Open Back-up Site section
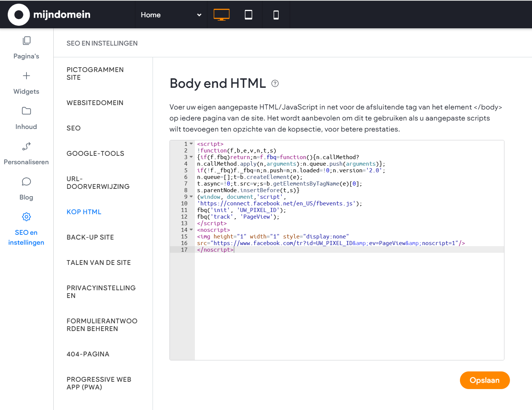This screenshot has height=410, width=532. [x=90, y=237]
